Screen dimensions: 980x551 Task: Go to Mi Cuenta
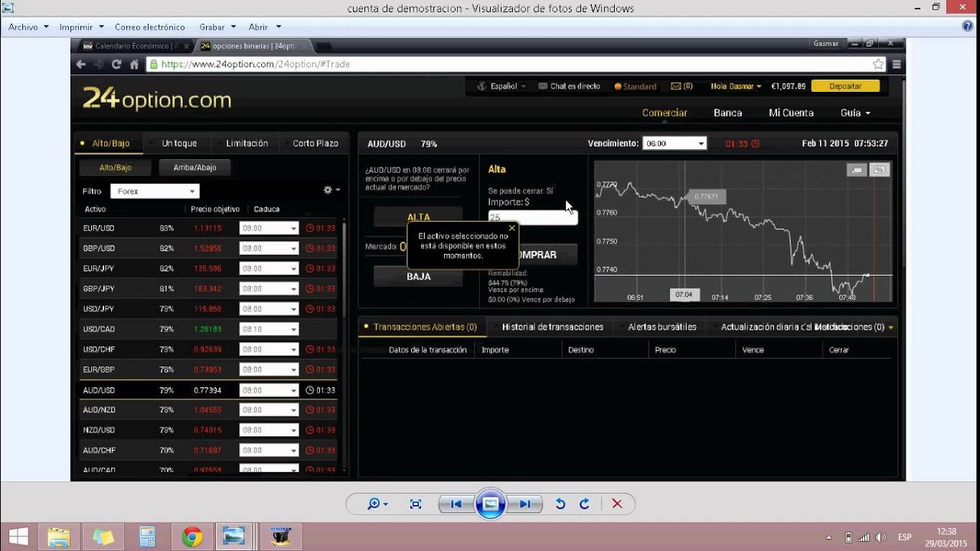pos(791,112)
